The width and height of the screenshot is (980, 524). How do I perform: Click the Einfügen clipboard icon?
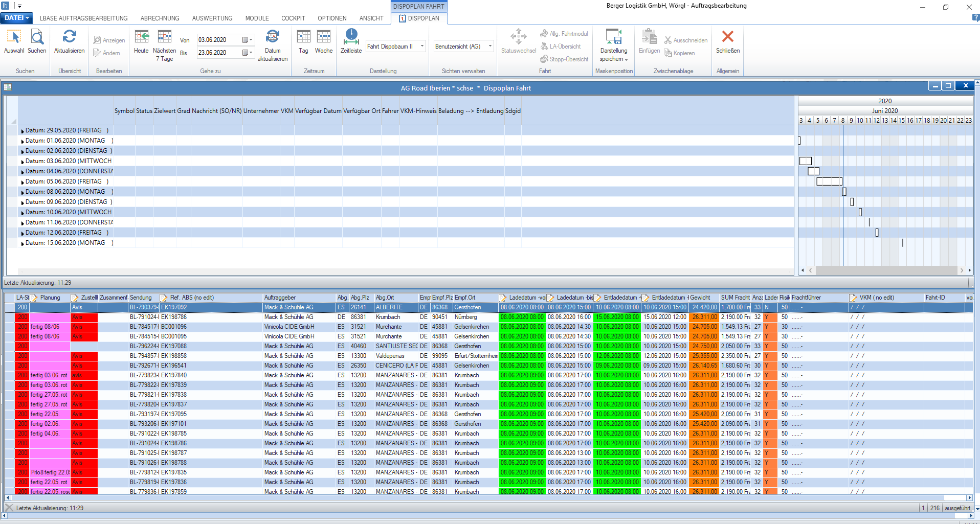649,37
